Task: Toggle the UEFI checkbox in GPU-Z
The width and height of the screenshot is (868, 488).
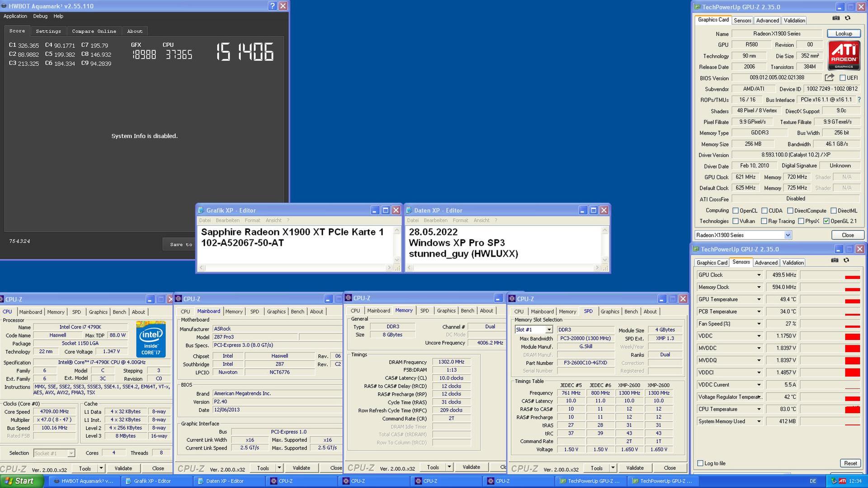Action: point(843,78)
